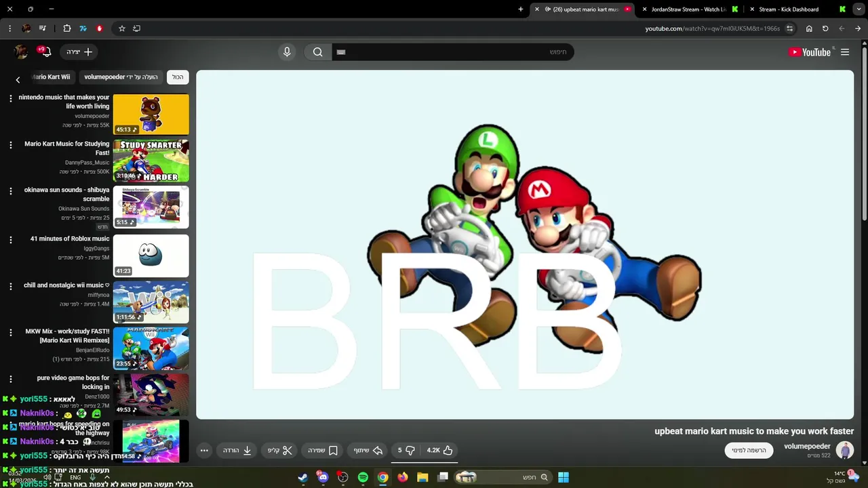Open the volumepoeder channel avatar
868x488 pixels.
[x=844, y=450]
